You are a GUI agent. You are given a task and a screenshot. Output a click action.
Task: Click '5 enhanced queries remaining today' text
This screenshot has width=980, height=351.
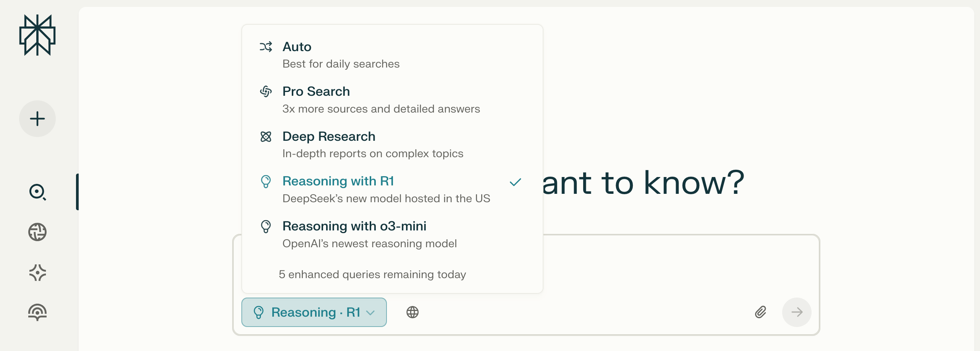coord(372,274)
